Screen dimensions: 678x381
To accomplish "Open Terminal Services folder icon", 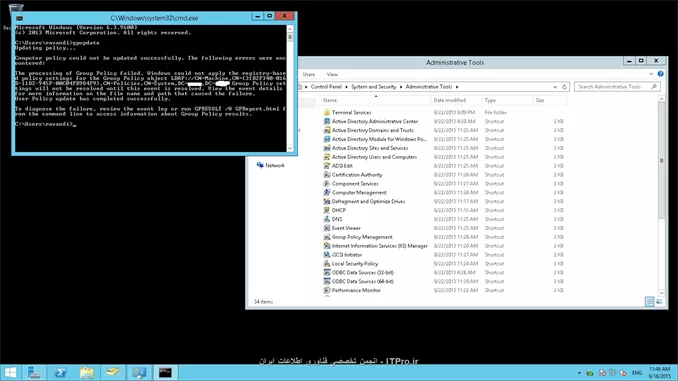I will point(327,112).
